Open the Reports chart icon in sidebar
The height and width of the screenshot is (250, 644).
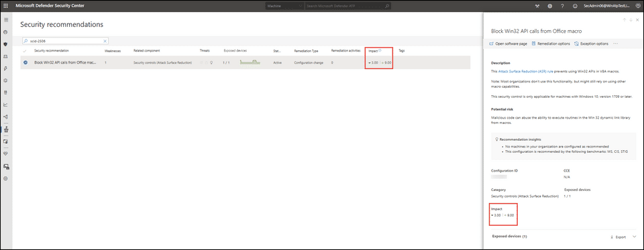[x=6, y=105]
